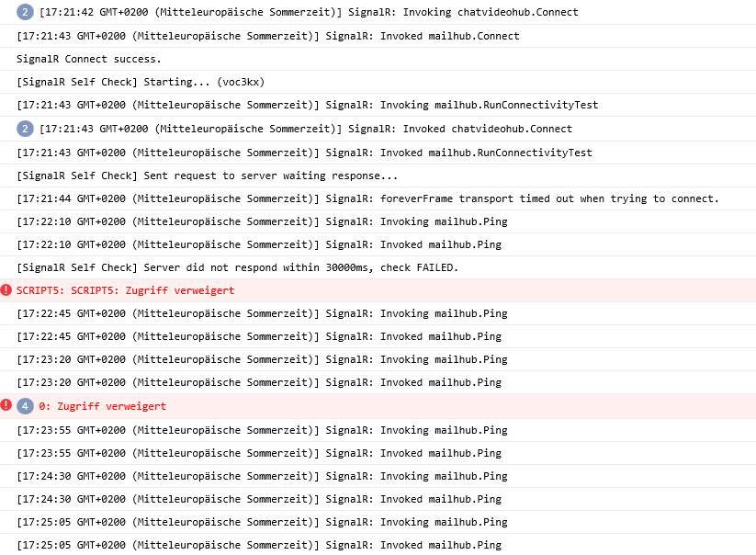The image size is (756, 555).
Task: Select the 'SCRIPT5: Zugriff verweigert' error message
Action: click(x=125, y=290)
